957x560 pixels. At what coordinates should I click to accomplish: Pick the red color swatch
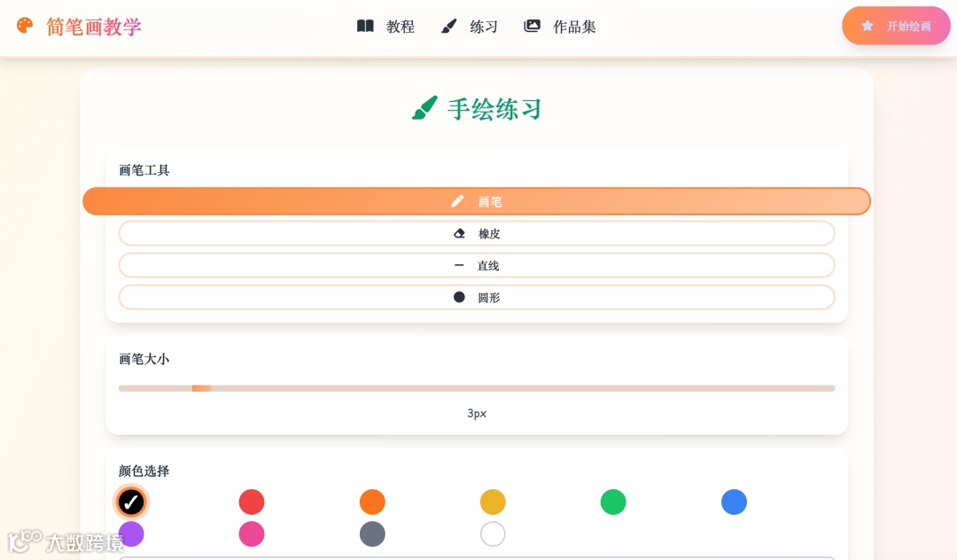pos(252,502)
